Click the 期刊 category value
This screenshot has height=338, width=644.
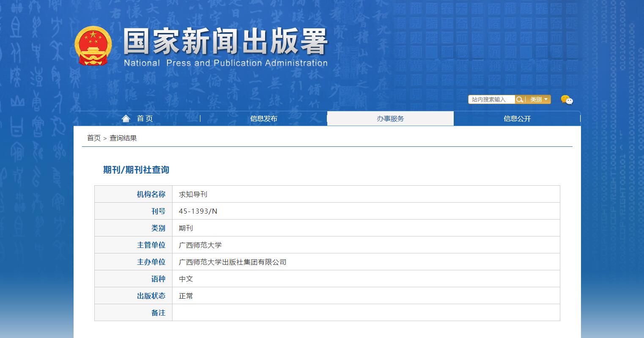pyautogui.click(x=186, y=228)
